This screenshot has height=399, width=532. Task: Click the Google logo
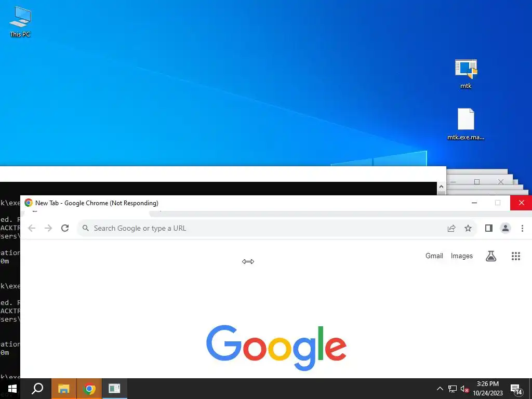276,347
